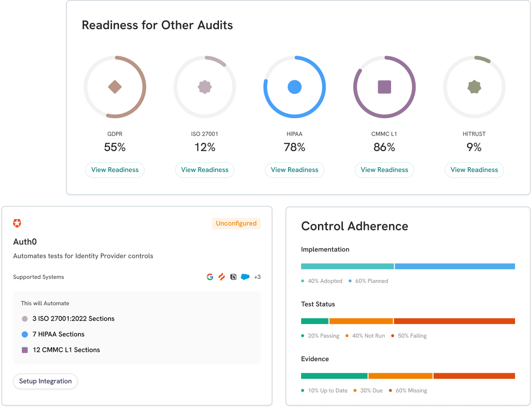Click the Implementation adoption progress bar
The image size is (532, 408).
(347, 266)
